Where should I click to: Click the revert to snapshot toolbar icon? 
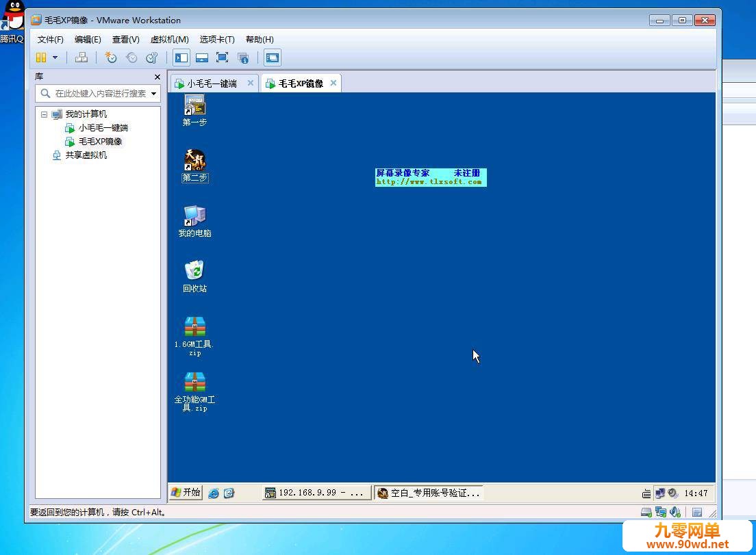point(131,57)
